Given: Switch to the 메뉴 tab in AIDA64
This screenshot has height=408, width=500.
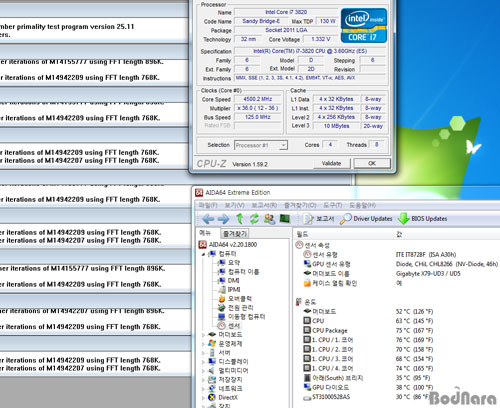Looking at the screenshot, I should (x=205, y=233).
